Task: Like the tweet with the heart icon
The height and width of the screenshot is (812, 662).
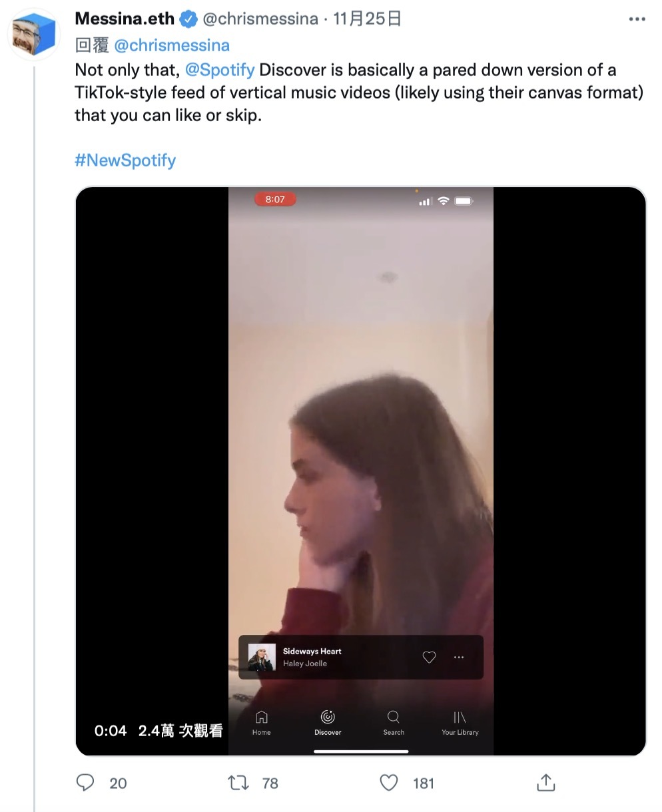Action: [389, 783]
